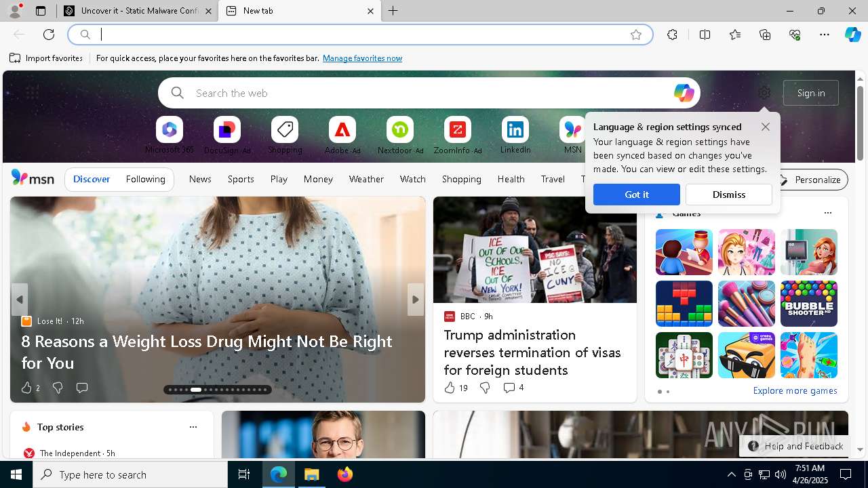Open the profile icon in title bar
The width and height of the screenshot is (868, 488).
(x=15, y=11)
